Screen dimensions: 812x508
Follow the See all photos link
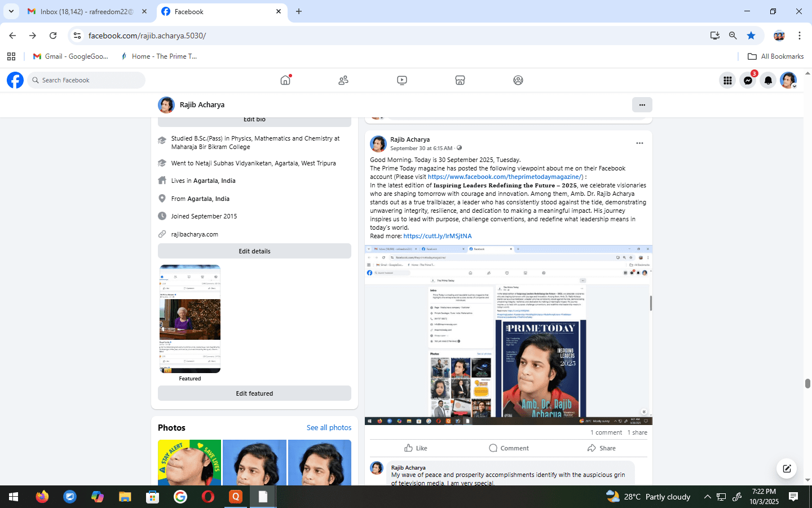329,428
